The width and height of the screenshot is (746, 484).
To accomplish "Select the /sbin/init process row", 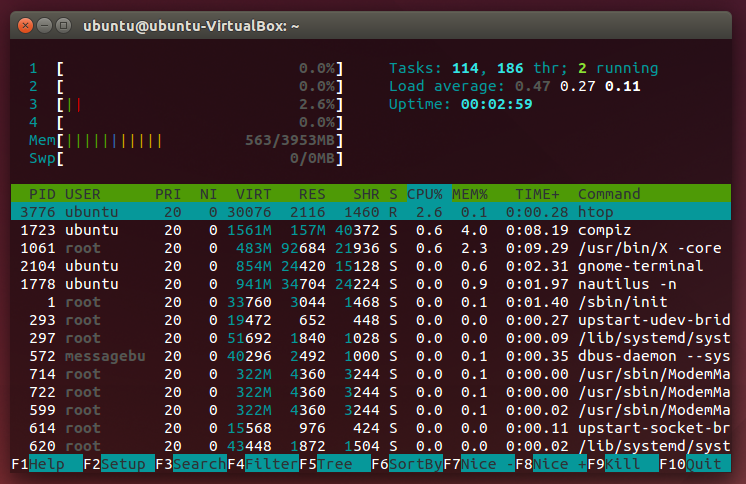I will (x=371, y=302).
